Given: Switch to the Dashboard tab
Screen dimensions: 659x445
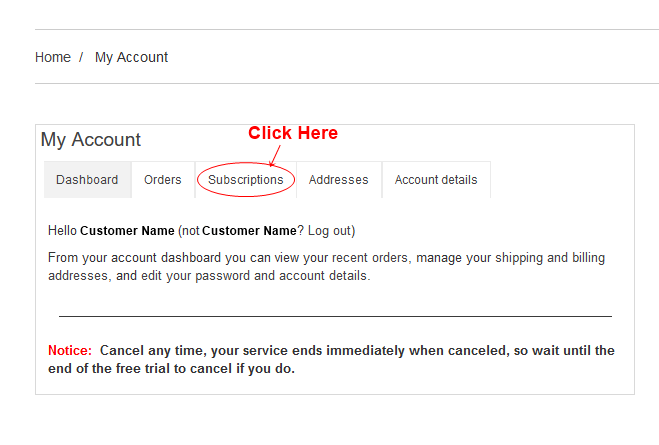Looking at the screenshot, I should pos(87,180).
